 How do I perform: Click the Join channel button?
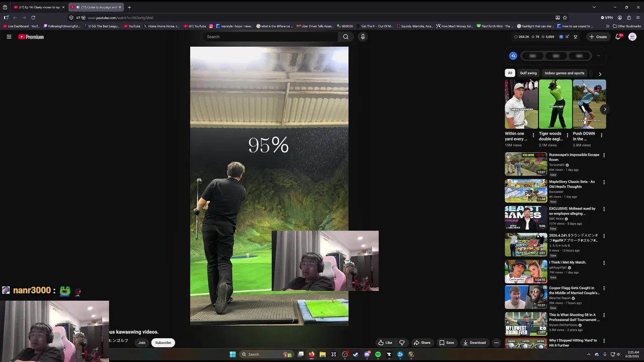(x=142, y=343)
